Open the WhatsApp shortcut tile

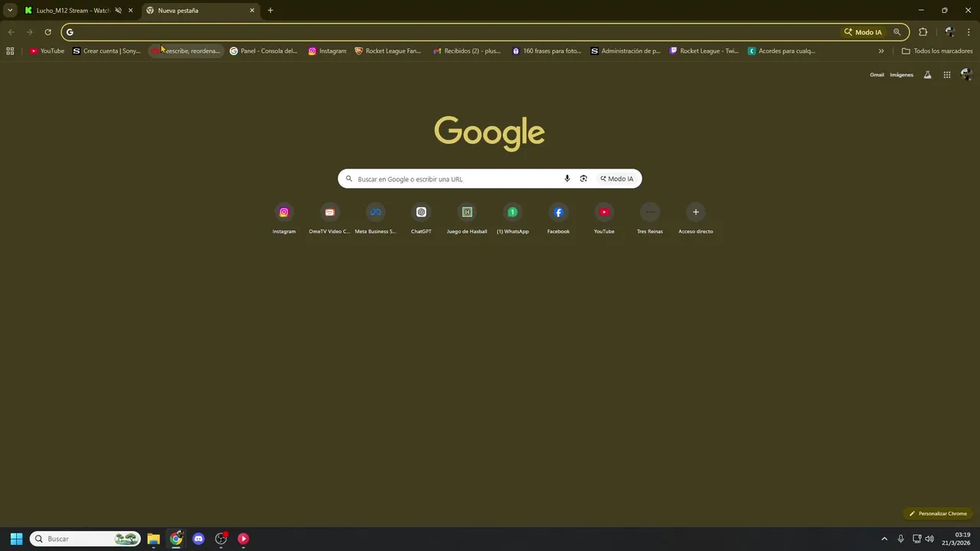512,218
